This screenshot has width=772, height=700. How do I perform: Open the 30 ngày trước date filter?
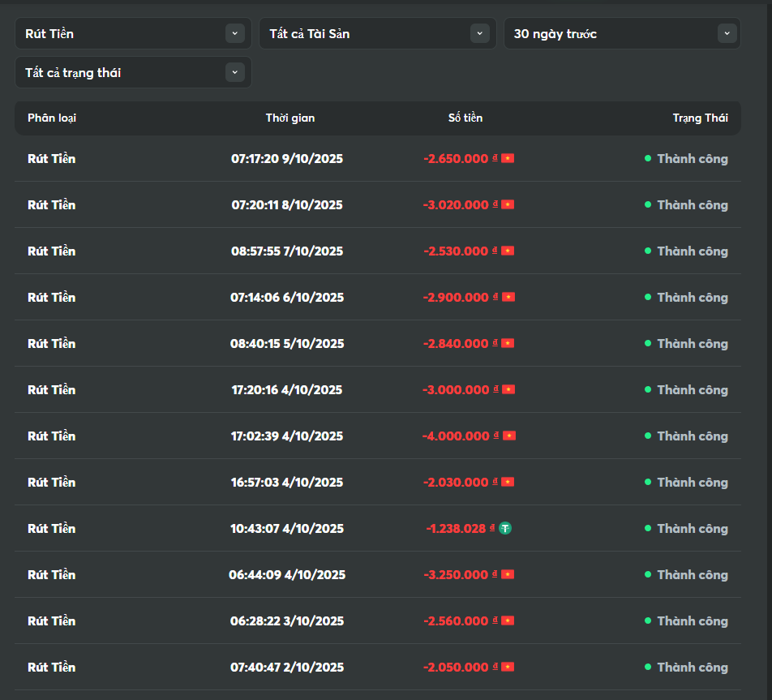pos(622,33)
